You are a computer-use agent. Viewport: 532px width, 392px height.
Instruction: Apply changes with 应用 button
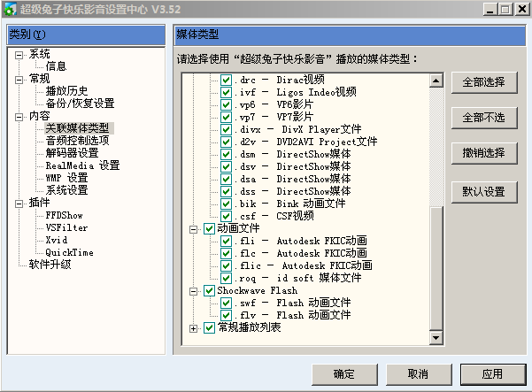point(493,374)
